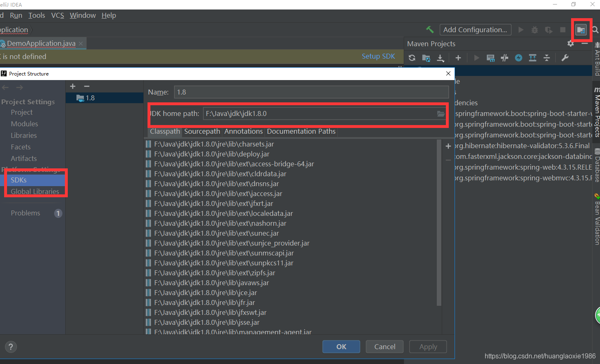
Task: Open the Tools menu
Action: click(x=37, y=15)
